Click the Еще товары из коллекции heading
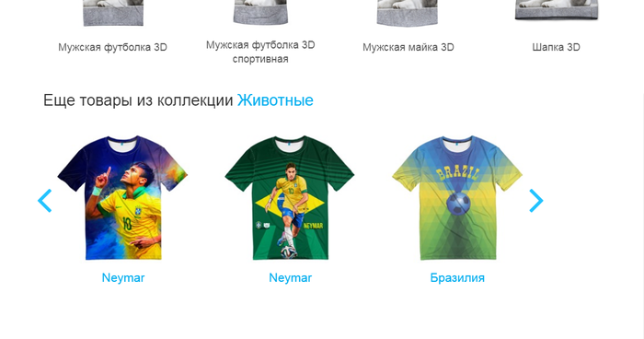 click(138, 100)
